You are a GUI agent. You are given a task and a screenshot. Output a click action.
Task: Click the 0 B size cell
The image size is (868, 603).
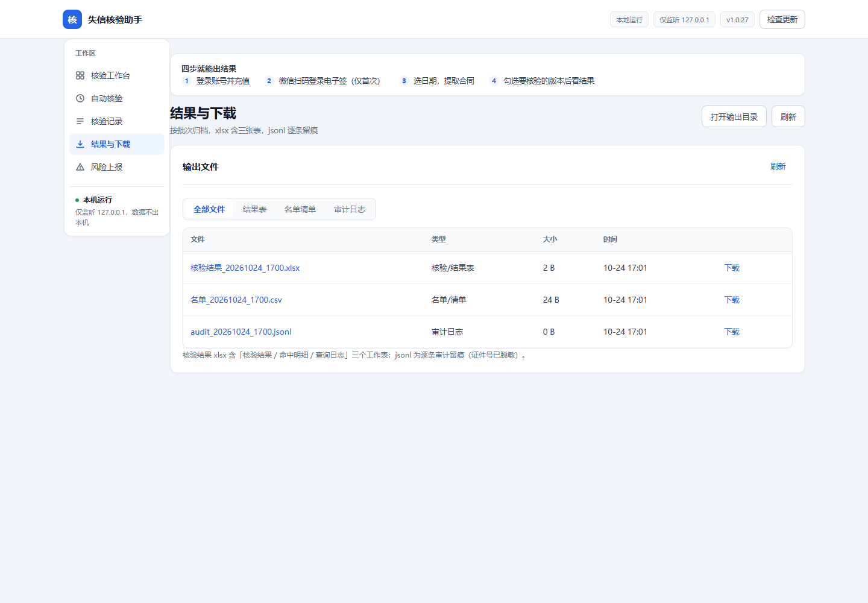pos(549,332)
